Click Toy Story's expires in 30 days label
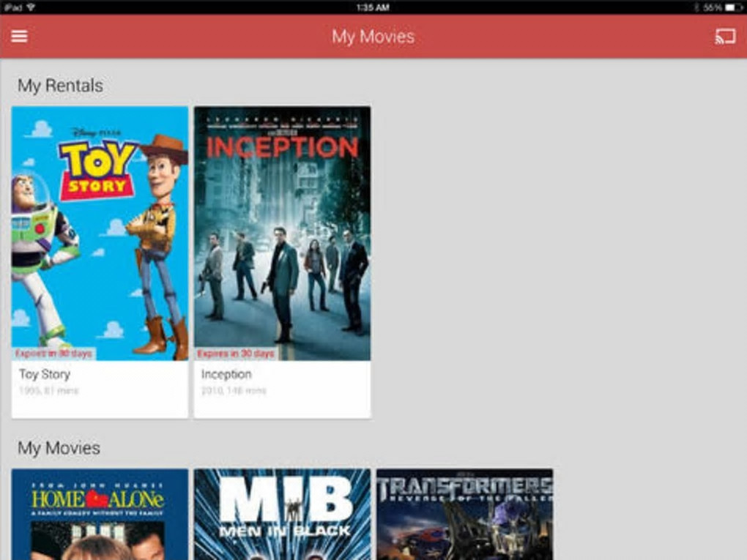This screenshot has height=560, width=747. click(x=53, y=354)
